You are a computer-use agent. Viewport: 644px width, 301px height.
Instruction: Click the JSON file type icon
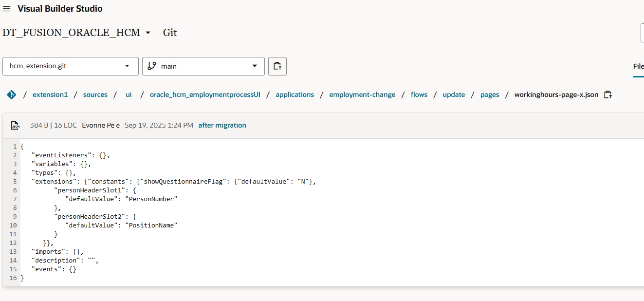tap(16, 125)
